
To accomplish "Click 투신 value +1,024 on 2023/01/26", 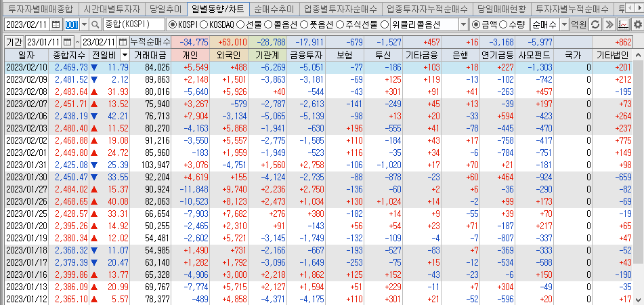I will (x=389, y=202).
